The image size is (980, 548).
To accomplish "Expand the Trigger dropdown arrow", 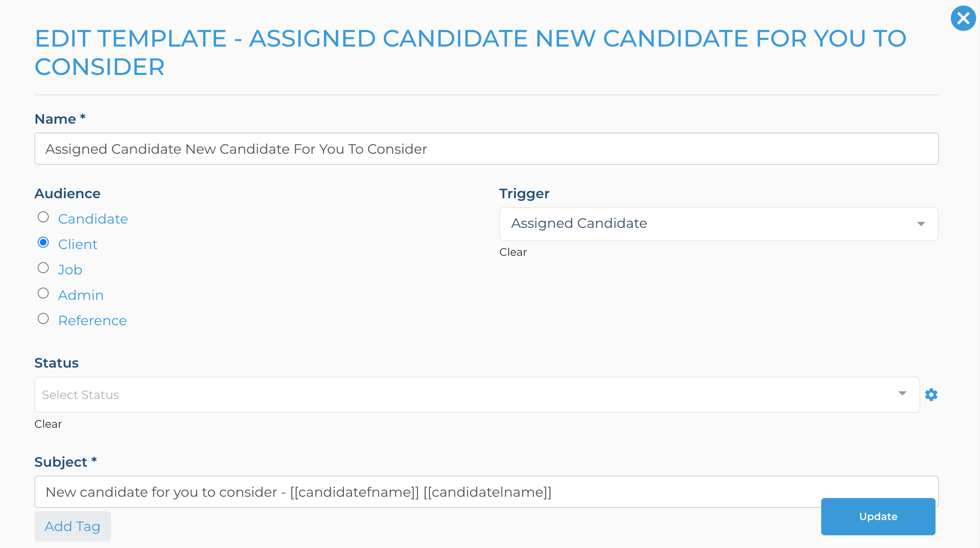I will (921, 224).
